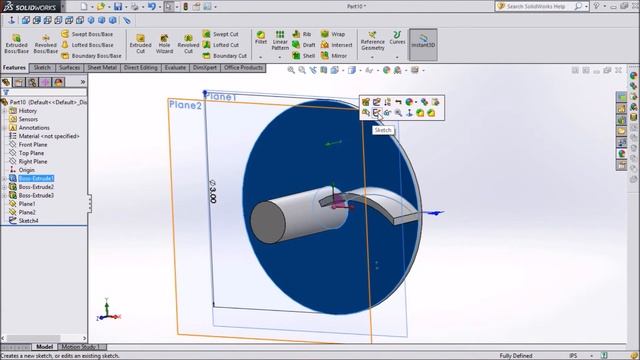Screen dimensions: 640x360
Task: Click the Wrap feature
Action: pyautogui.click(x=333, y=34)
